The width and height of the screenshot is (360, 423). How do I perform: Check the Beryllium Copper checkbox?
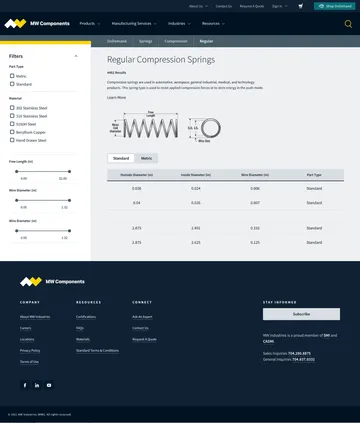click(x=12, y=132)
